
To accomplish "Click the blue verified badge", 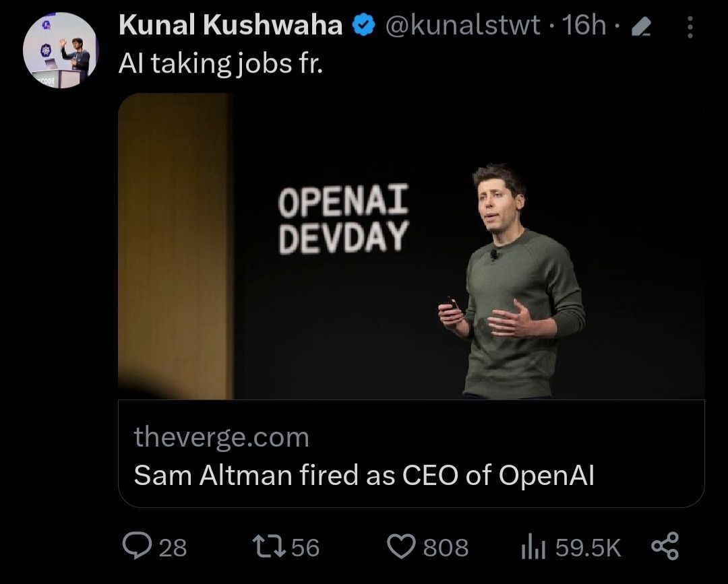I will 364,26.
